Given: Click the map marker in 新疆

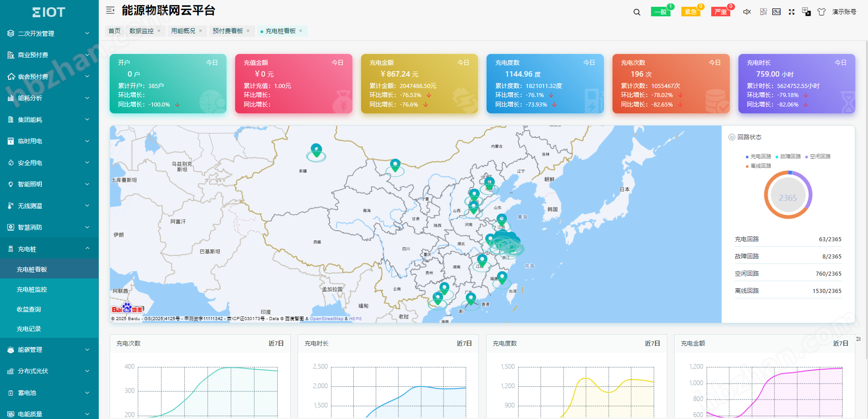Looking at the screenshot, I should (x=316, y=151).
